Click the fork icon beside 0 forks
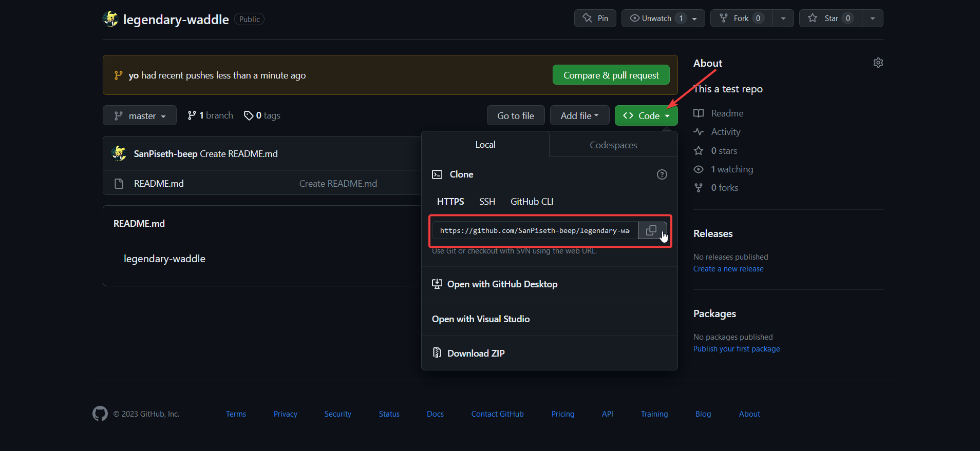The width and height of the screenshot is (980, 451). pos(699,188)
